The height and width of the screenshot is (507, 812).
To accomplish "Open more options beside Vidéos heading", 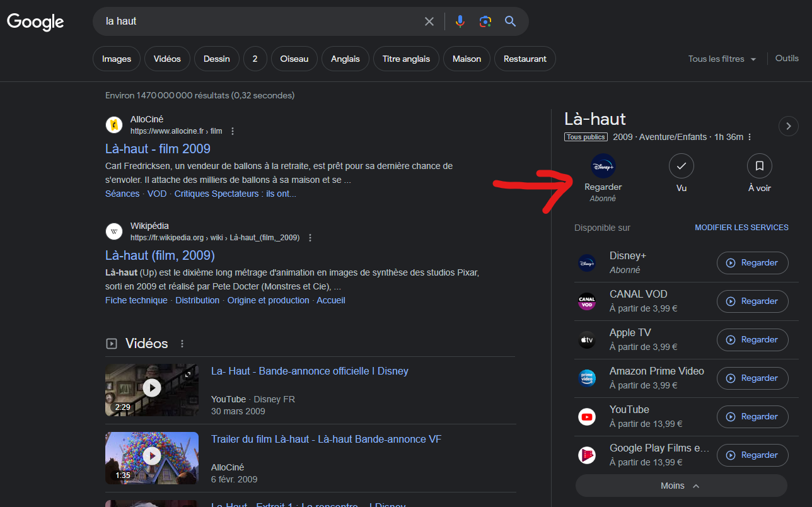I will tap(182, 344).
